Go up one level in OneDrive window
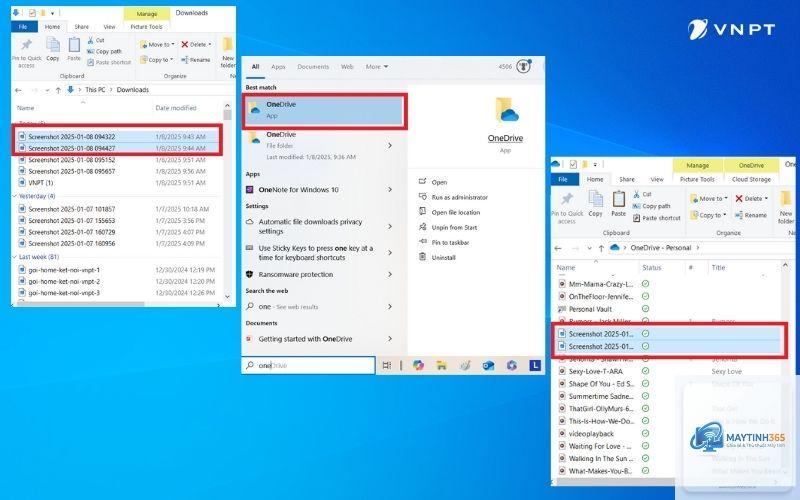The image size is (800, 500). (x=602, y=248)
